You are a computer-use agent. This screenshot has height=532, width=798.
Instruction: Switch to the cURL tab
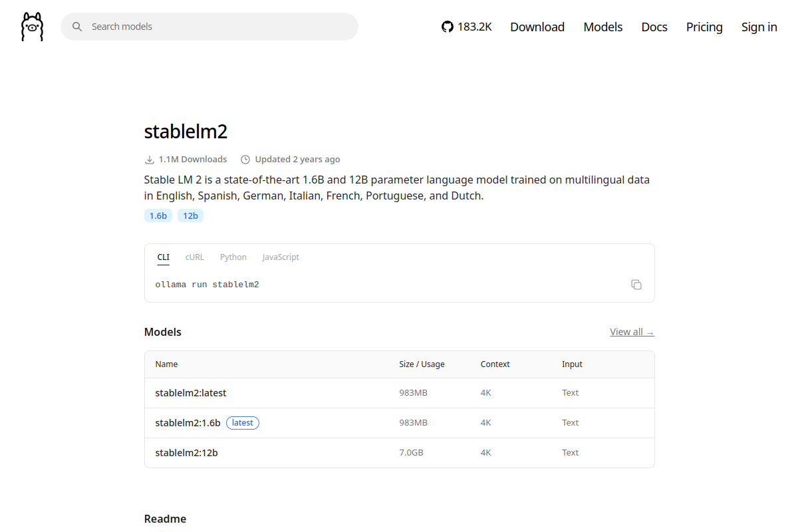coord(195,257)
